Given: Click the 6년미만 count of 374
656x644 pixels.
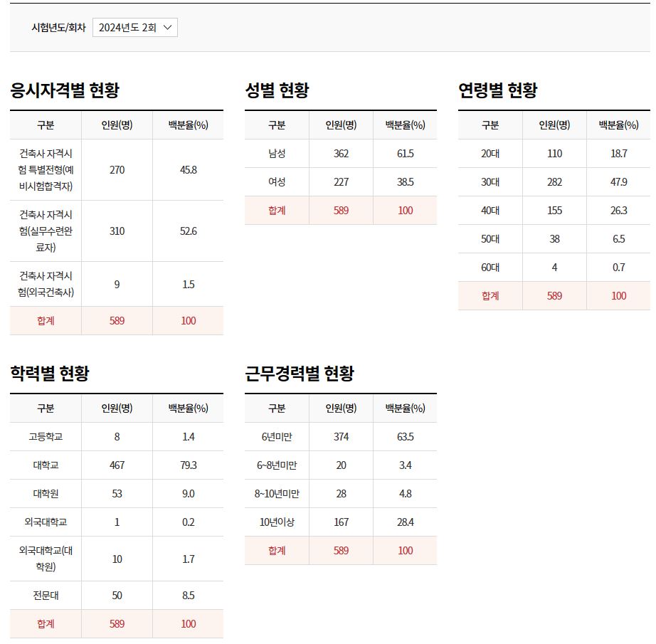Looking at the screenshot, I should [x=340, y=437].
